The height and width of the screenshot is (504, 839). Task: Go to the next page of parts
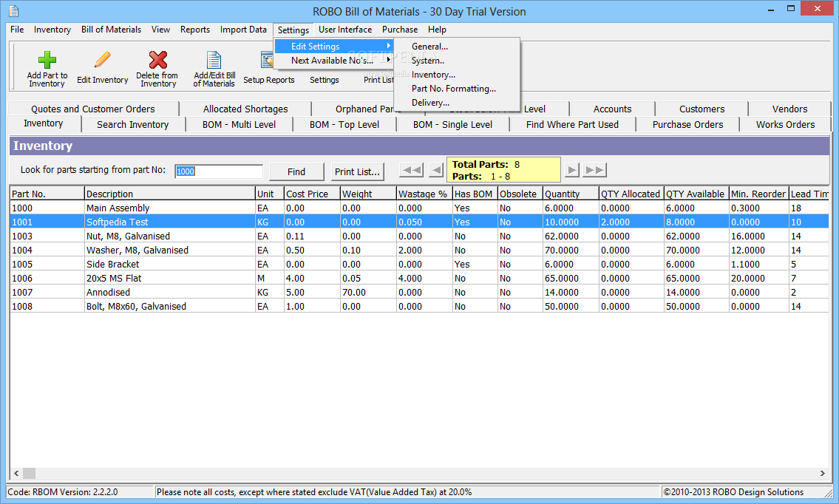click(x=571, y=171)
